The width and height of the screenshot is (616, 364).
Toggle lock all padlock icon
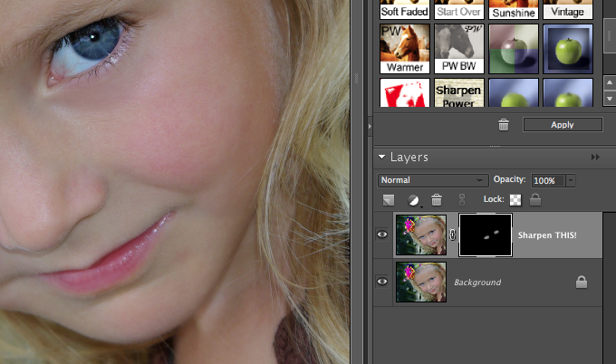tap(535, 200)
